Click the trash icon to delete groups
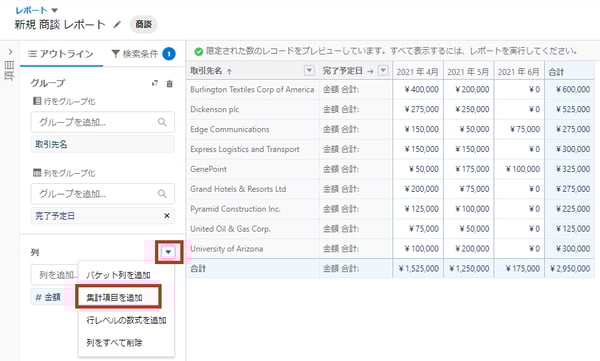600x361 pixels. click(170, 83)
